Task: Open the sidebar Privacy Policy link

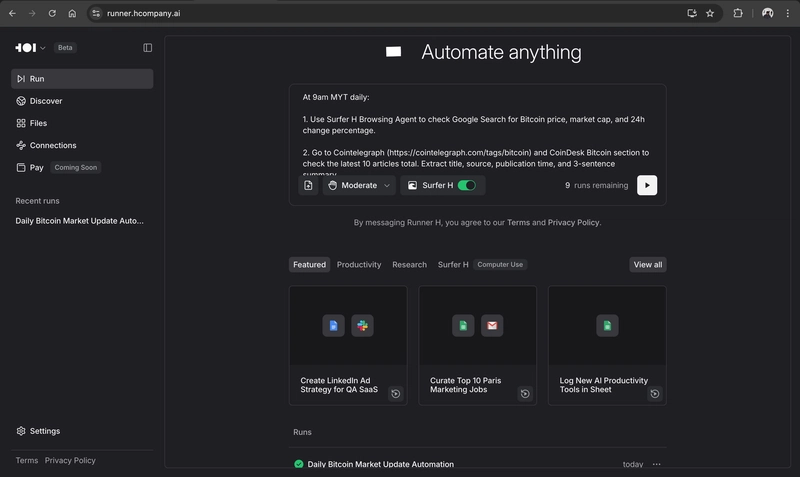Action: (70, 460)
